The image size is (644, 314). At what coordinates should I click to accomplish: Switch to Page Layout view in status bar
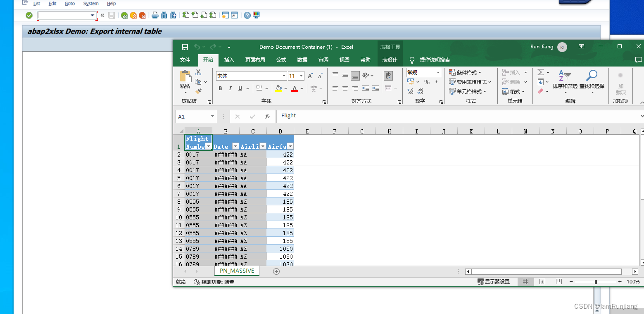pyautogui.click(x=542, y=282)
